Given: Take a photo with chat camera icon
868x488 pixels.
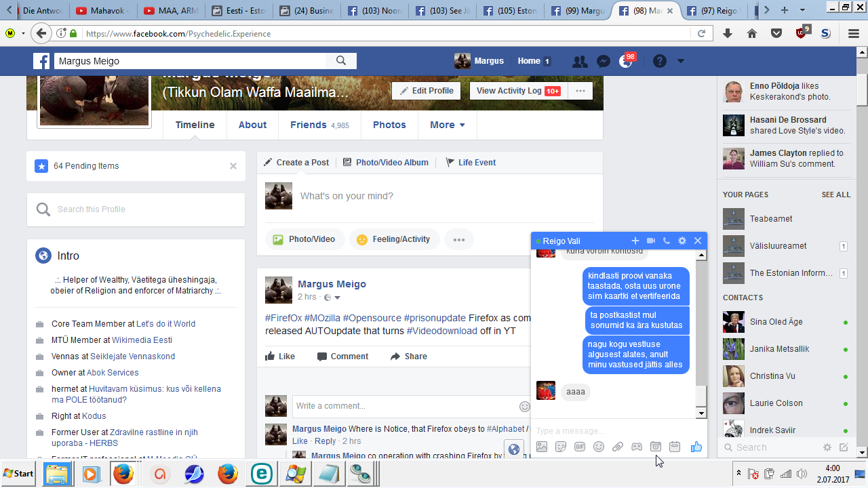Looking at the screenshot, I should [x=656, y=447].
